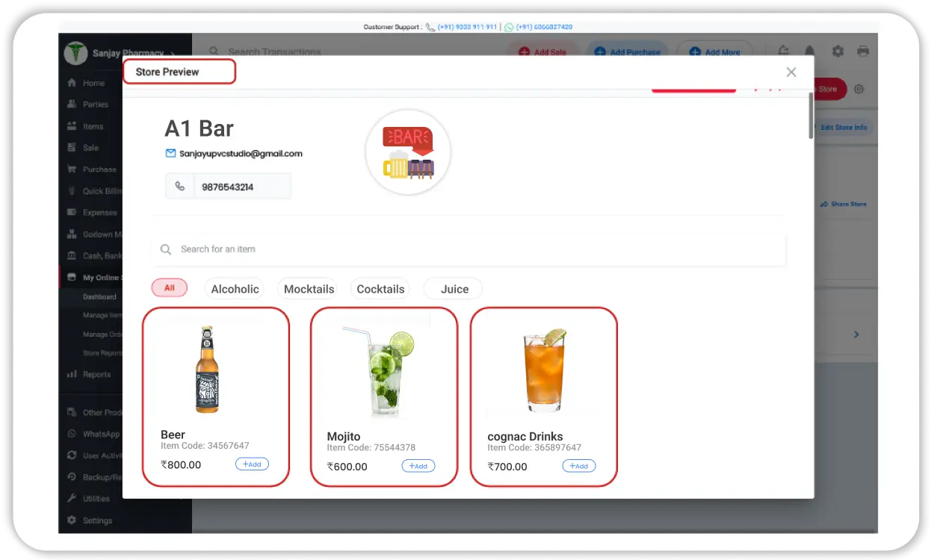Open the Add More dropdown button

tap(714, 52)
